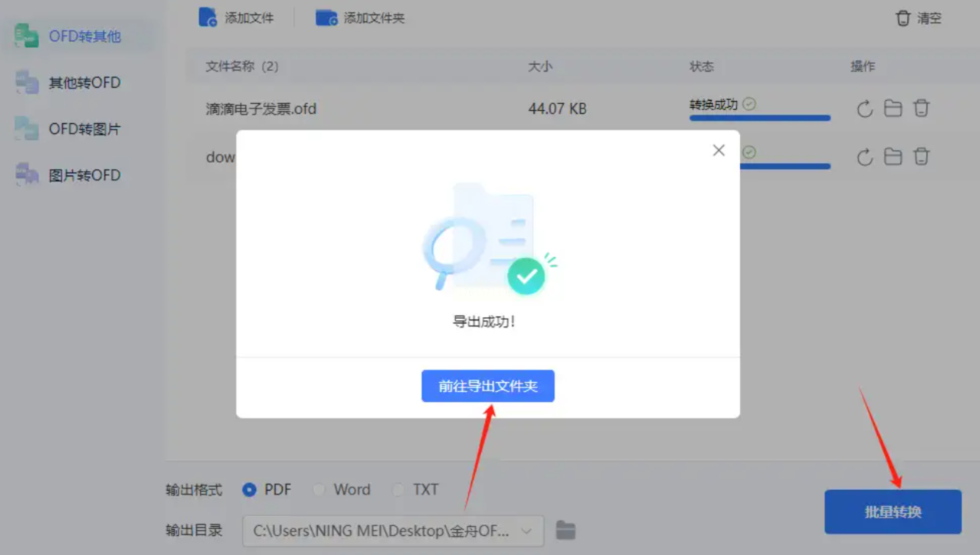Click the 批量转换 button
The image size is (980, 555).
pyautogui.click(x=892, y=512)
